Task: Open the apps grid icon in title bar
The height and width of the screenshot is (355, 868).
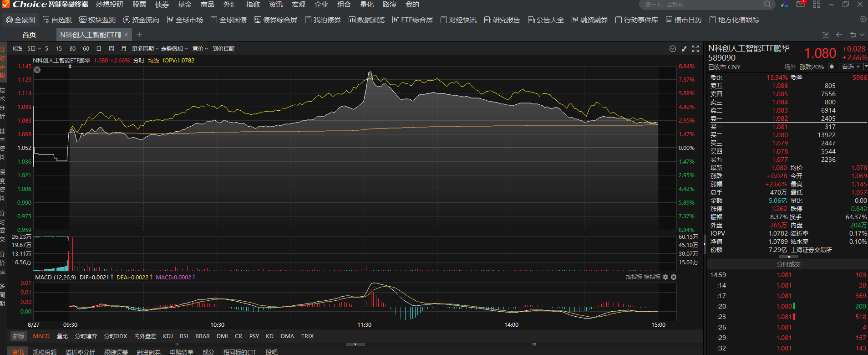Action: coord(817,5)
